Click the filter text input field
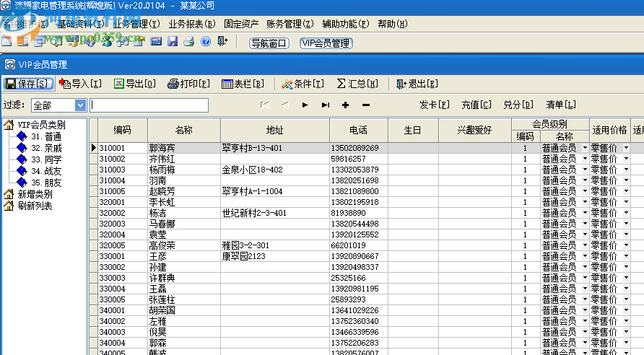This screenshot has height=355, width=644. tap(149, 105)
